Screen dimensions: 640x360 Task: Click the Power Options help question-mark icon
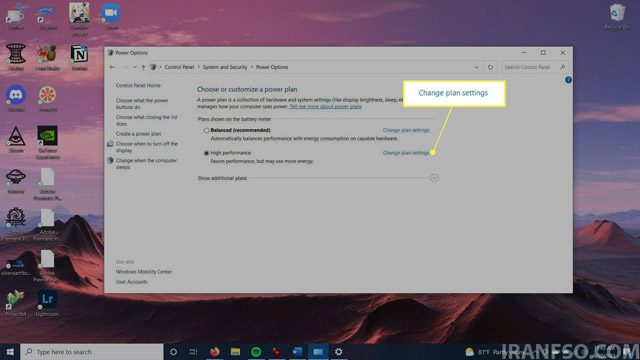[568, 80]
